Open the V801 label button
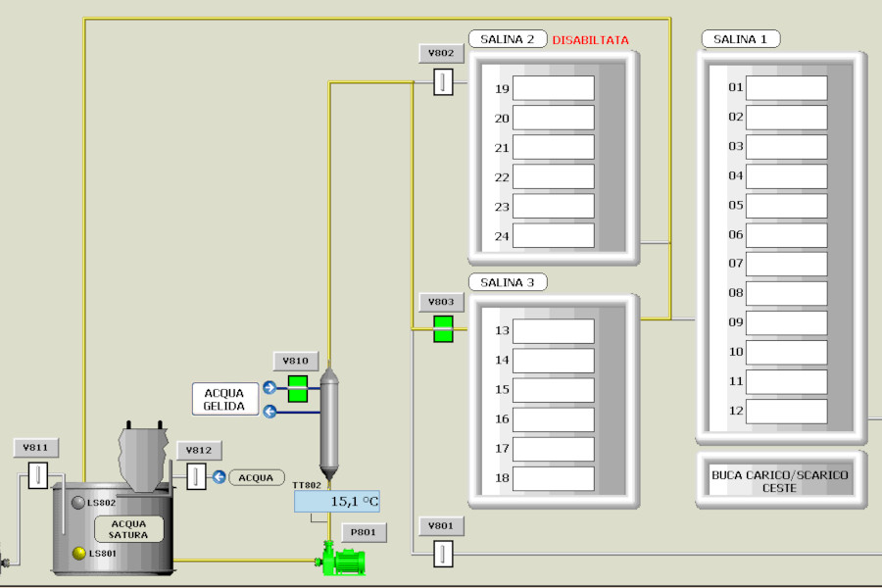The height and width of the screenshot is (588, 882). [441, 526]
